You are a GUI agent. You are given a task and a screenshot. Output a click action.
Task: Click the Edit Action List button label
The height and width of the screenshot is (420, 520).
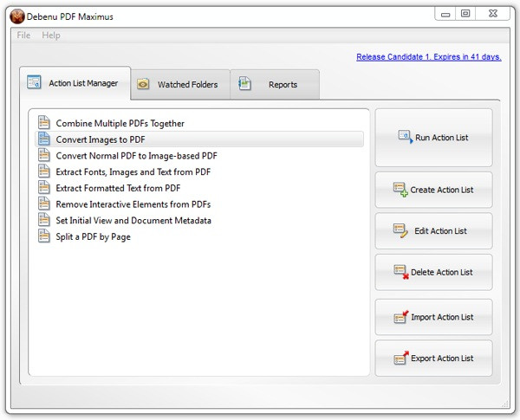[440, 231]
